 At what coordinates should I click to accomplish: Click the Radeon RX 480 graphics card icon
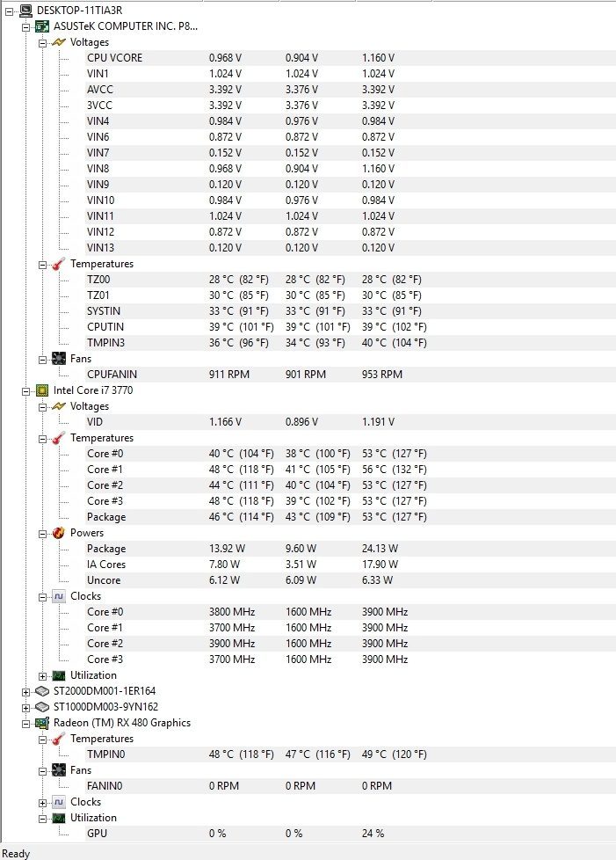[x=42, y=723]
